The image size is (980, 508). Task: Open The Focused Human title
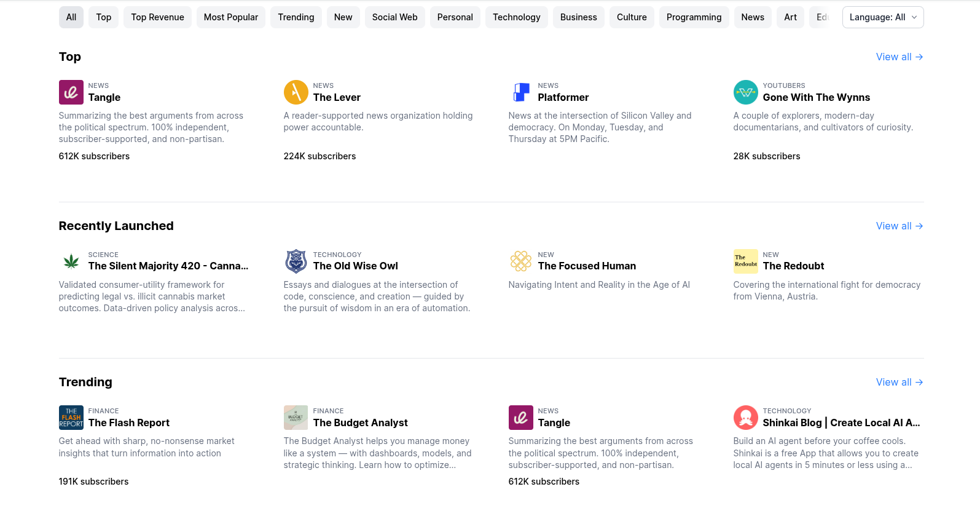587,266
